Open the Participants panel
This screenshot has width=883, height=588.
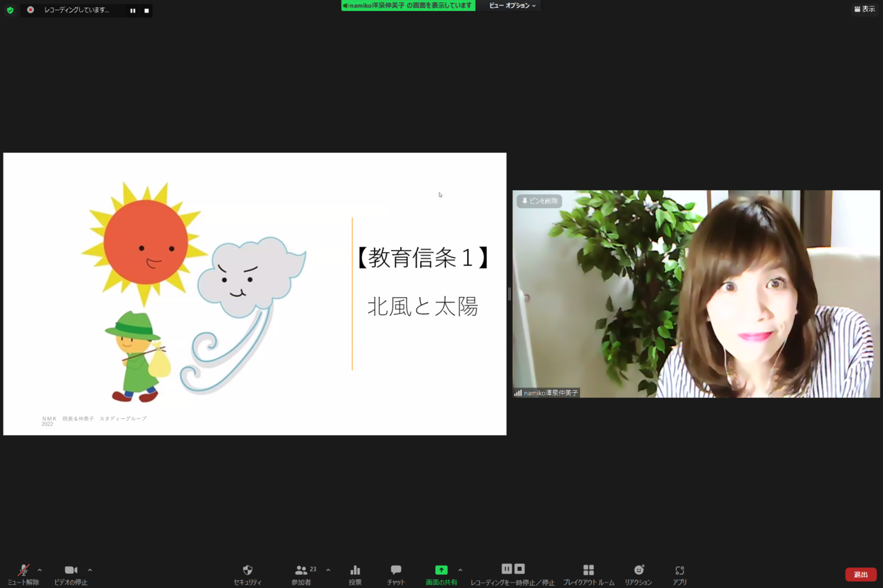[x=301, y=571]
